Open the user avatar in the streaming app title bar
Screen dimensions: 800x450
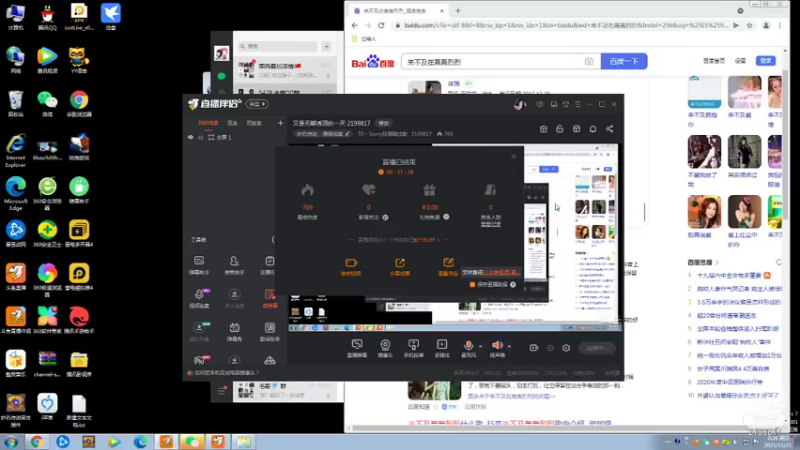click(520, 104)
